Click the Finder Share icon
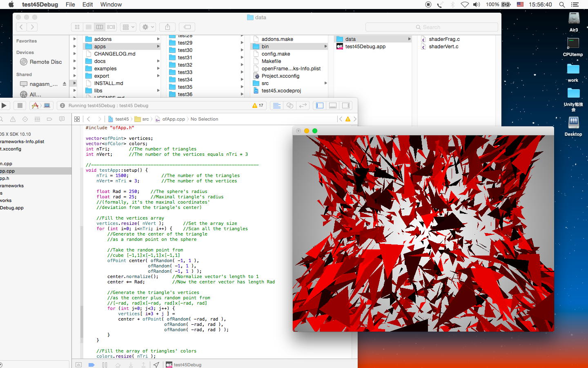Image resolution: width=588 pixels, height=368 pixels. (167, 27)
